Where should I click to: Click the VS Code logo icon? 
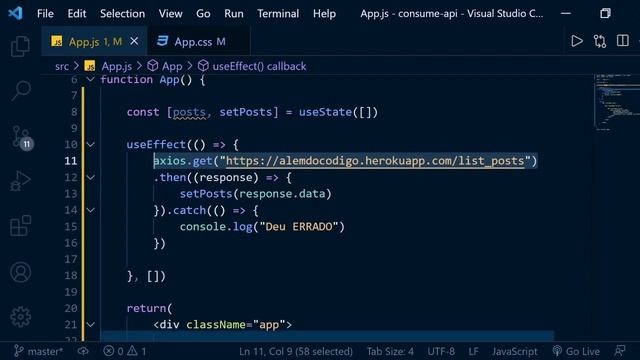tap(15, 13)
